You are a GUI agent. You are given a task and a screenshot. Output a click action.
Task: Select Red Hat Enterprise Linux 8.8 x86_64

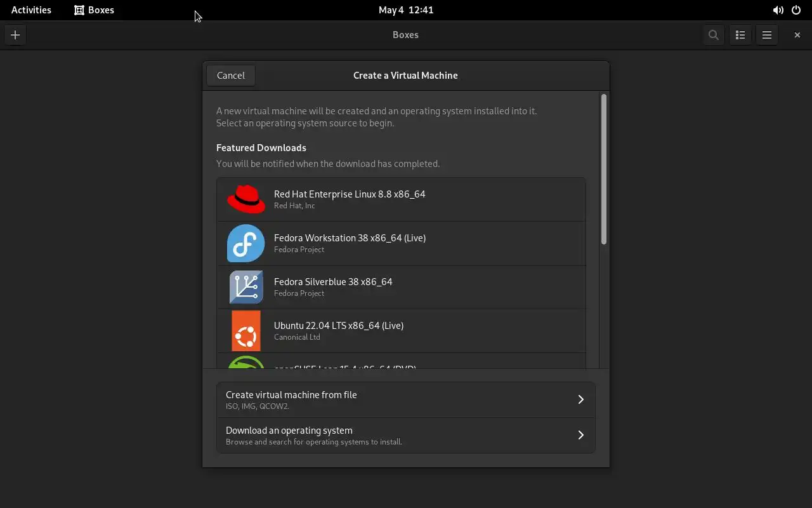pos(401,199)
